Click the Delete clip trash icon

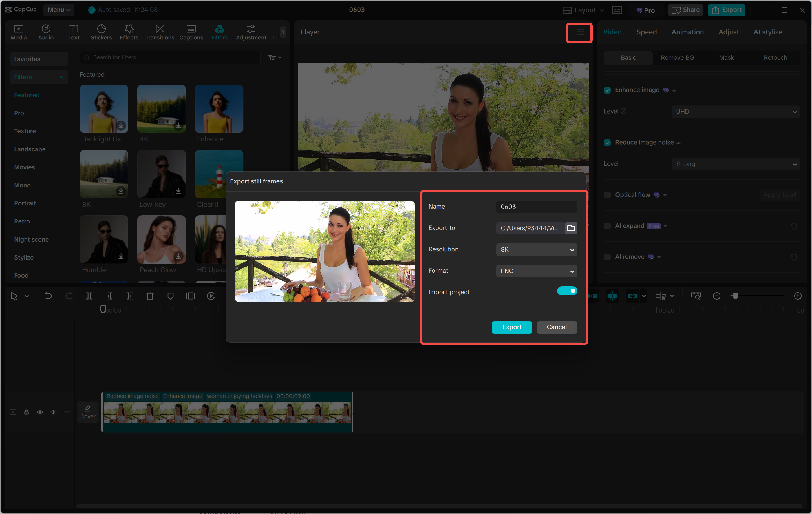coord(150,296)
